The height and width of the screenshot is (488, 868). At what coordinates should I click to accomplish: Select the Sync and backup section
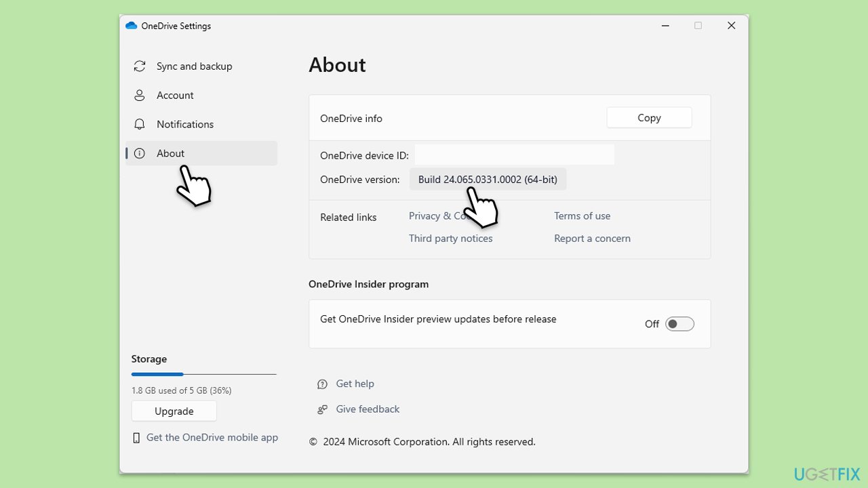click(x=194, y=66)
